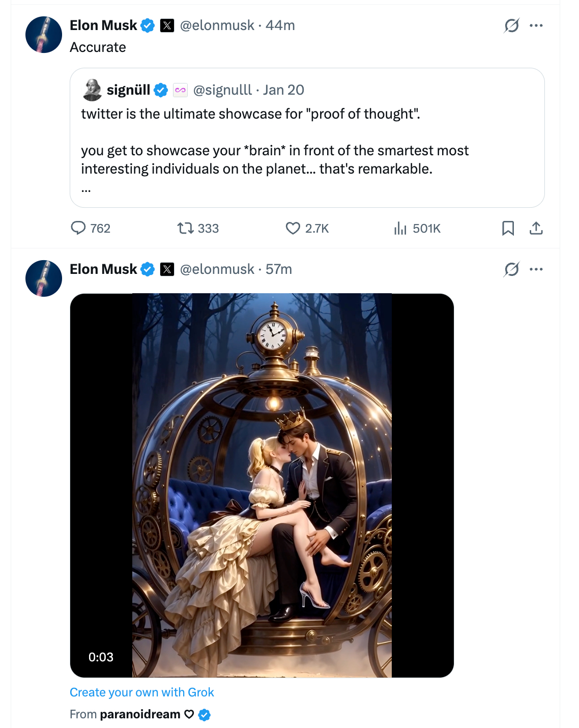Open Grok icon on the 44m post

pyautogui.click(x=511, y=25)
